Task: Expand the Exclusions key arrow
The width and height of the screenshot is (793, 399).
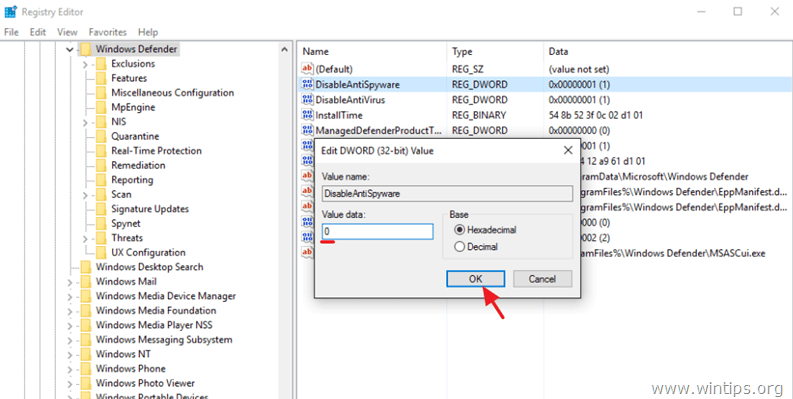Action: coord(85,64)
